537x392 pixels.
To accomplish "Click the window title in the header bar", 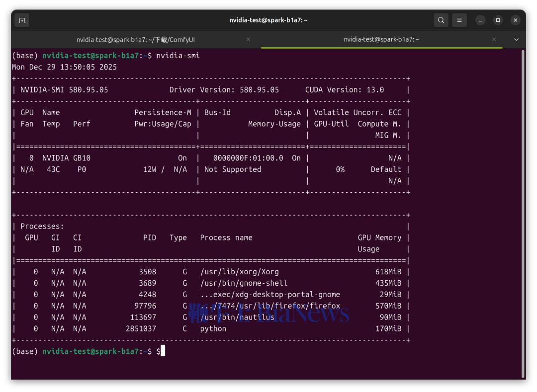I will [x=268, y=20].
